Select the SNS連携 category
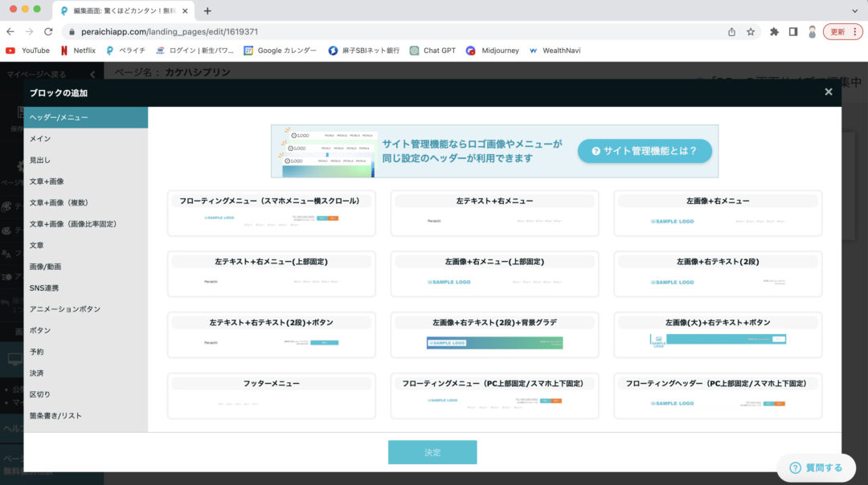Image resolution: width=868 pixels, height=485 pixels. [x=86, y=287]
